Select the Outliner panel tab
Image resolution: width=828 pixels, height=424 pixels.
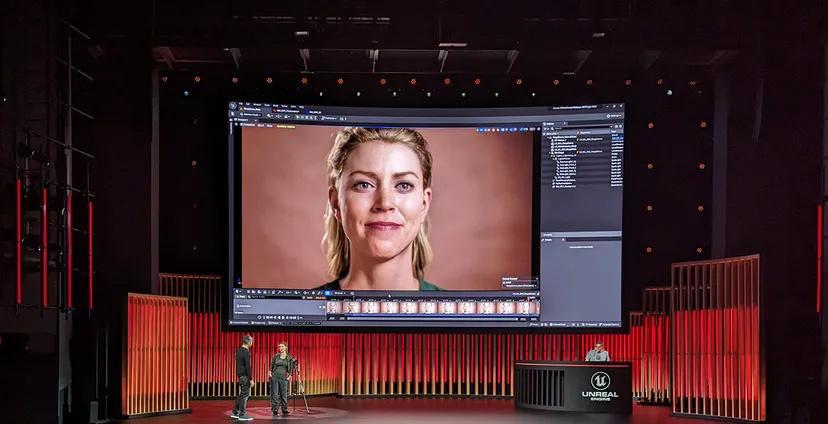tap(550, 124)
